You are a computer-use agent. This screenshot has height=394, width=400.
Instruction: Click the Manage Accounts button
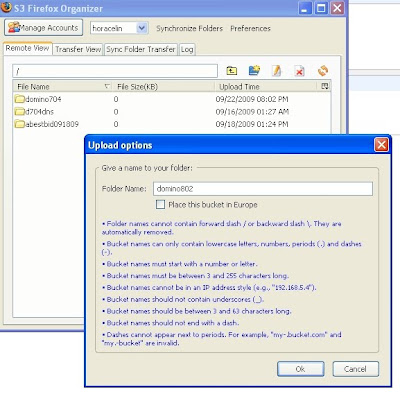click(43, 28)
